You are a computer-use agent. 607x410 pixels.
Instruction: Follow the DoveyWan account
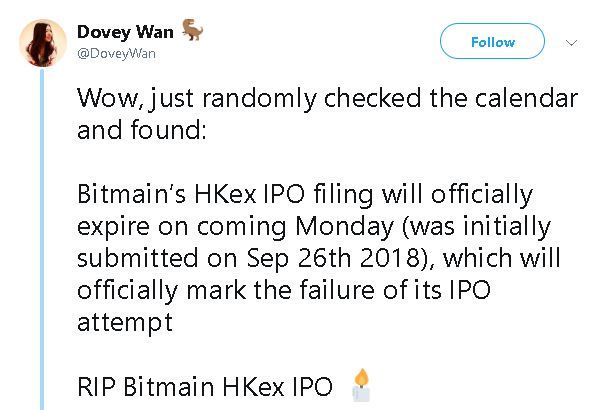(493, 42)
